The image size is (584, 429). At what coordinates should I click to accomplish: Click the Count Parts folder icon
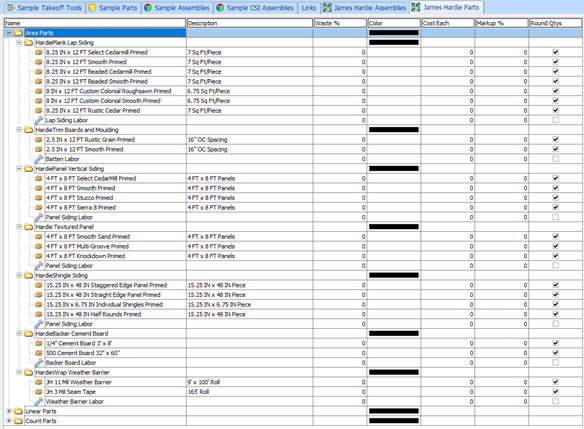pyautogui.click(x=18, y=421)
